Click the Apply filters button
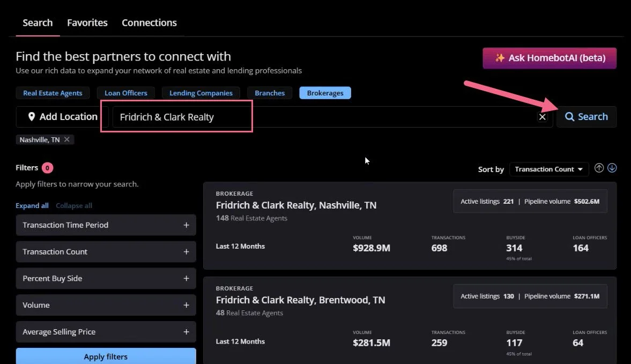Screen dimensions: 631x364 (x=106, y=356)
